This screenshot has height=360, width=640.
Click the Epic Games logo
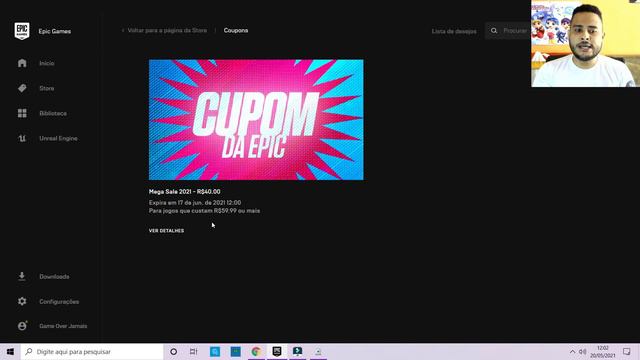click(x=22, y=31)
